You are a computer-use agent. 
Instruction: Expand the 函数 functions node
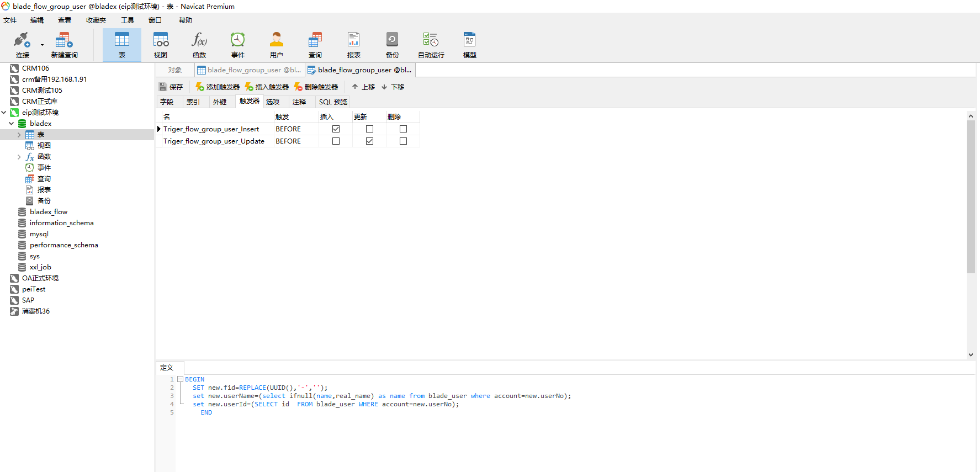click(19, 157)
